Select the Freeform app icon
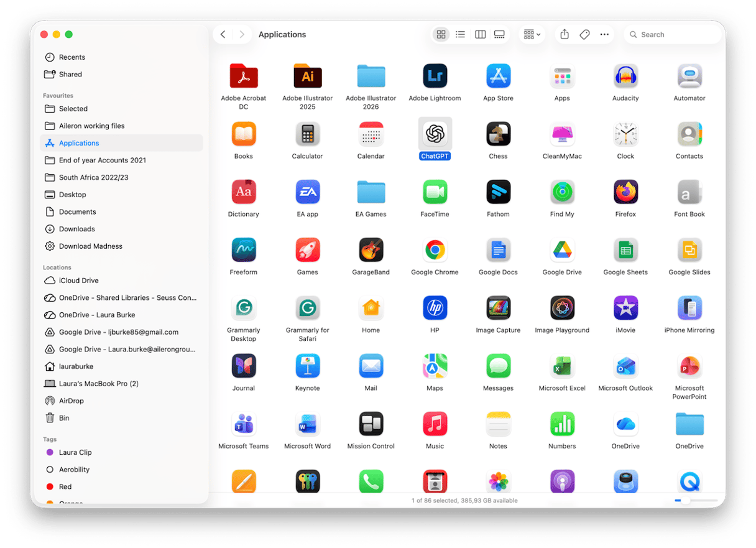Screen dimensions: 756x548 pos(244,249)
